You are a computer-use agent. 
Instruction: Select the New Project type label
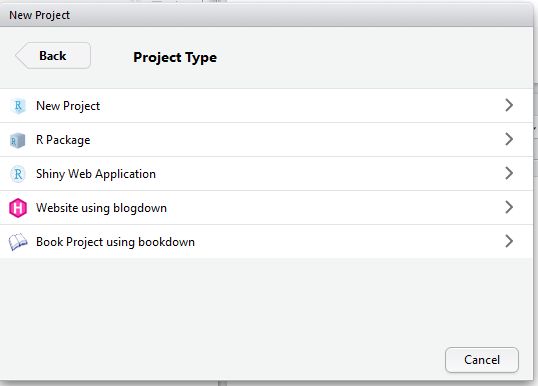(68, 106)
